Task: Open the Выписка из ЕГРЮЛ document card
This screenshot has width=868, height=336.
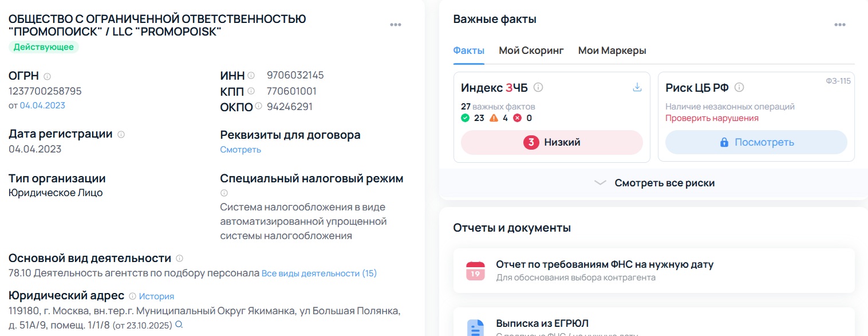Action: 654,322
